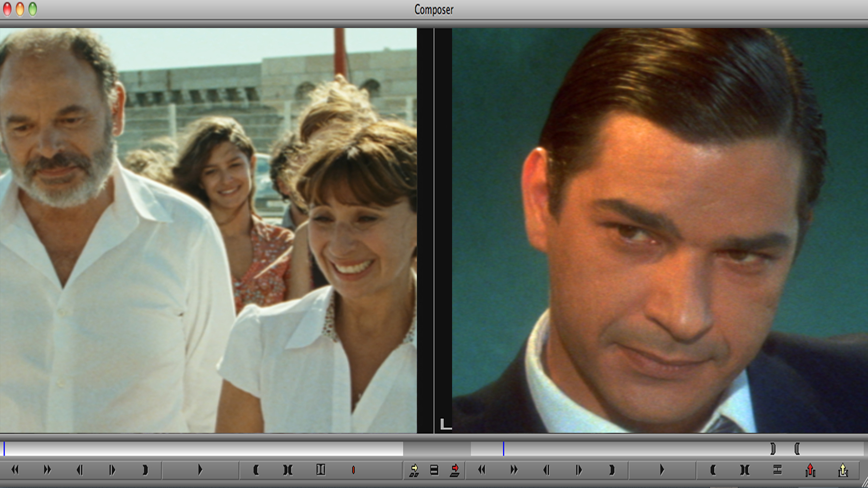Click Mark Clip button under record monitor
This screenshot has height=488, width=868.
[745, 470]
